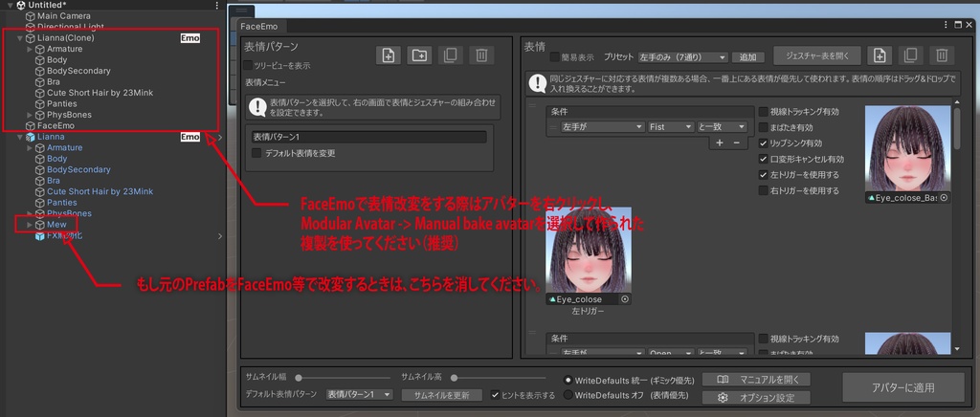Click the アバターに適用 button
The height and width of the screenshot is (417, 980).
click(x=903, y=387)
